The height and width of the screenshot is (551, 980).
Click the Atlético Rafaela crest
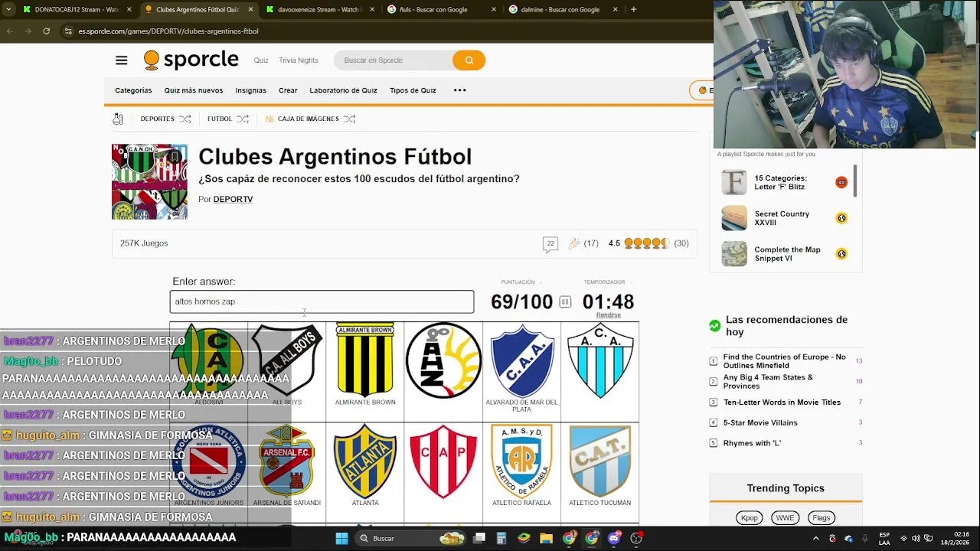tap(522, 461)
